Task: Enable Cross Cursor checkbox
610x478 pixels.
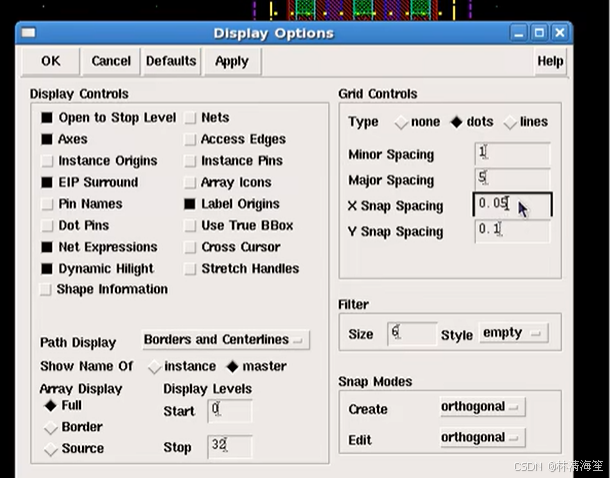Action: pos(190,247)
